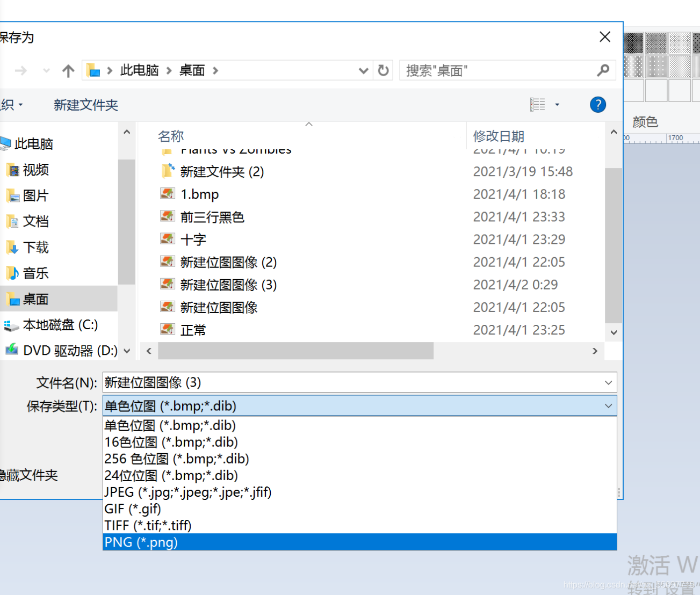Expand chevron after 此电脑 in path
This screenshot has width=700, height=595.
tap(170, 70)
